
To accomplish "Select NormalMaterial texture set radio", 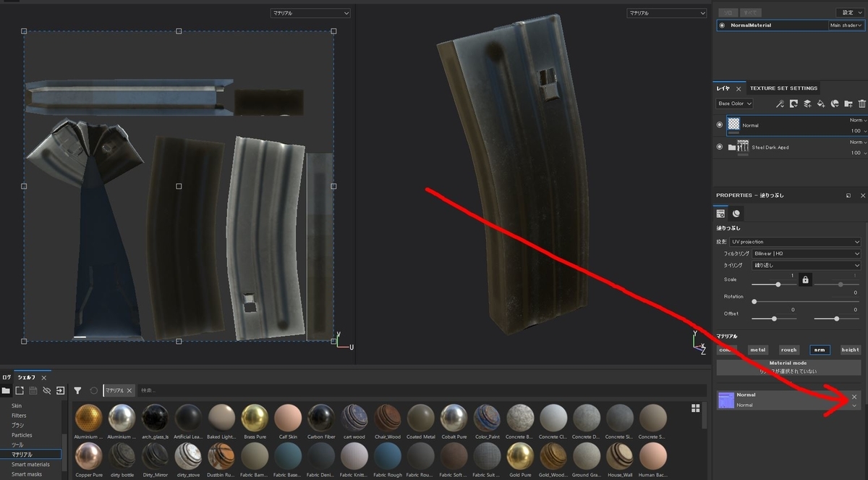I will click(722, 25).
